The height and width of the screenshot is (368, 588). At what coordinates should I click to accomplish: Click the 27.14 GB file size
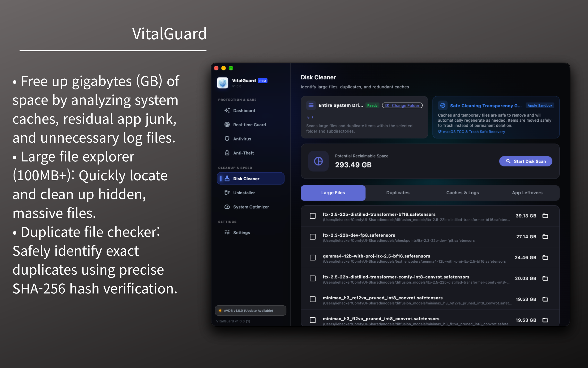point(526,237)
